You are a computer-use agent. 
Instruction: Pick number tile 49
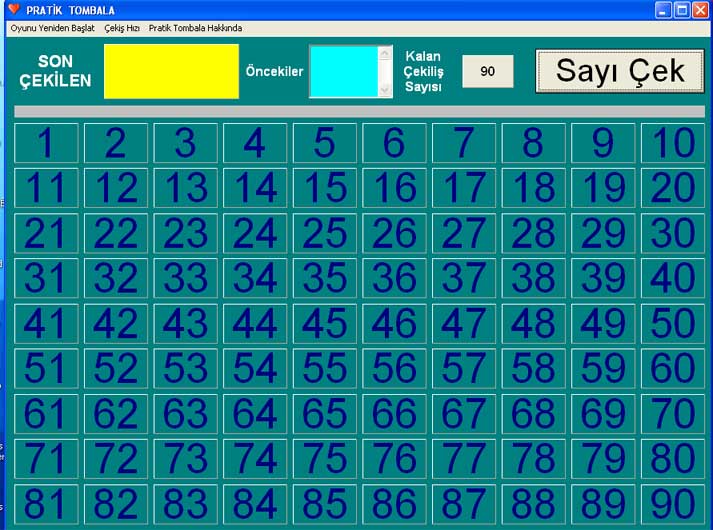(x=603, y=324)
